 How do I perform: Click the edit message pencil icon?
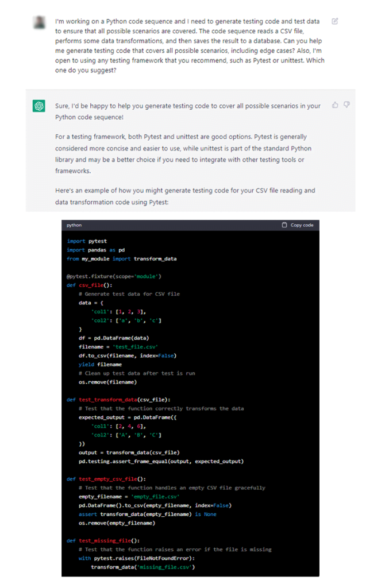[x=334, y=21]
